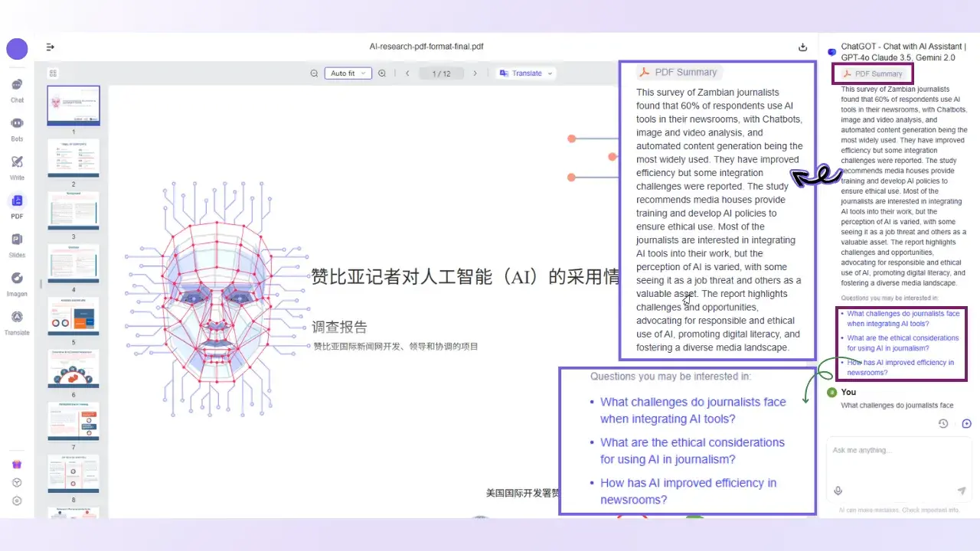This screenshot has height=551, width=980.
Task: Open the Imagen tool in sidebar
Action: tap(17, 279)
